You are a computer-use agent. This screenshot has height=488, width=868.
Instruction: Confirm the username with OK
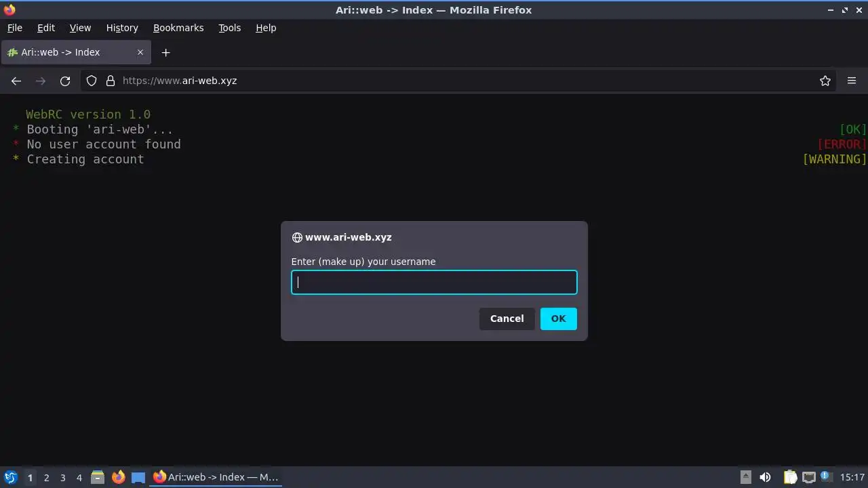click(558, 319)
